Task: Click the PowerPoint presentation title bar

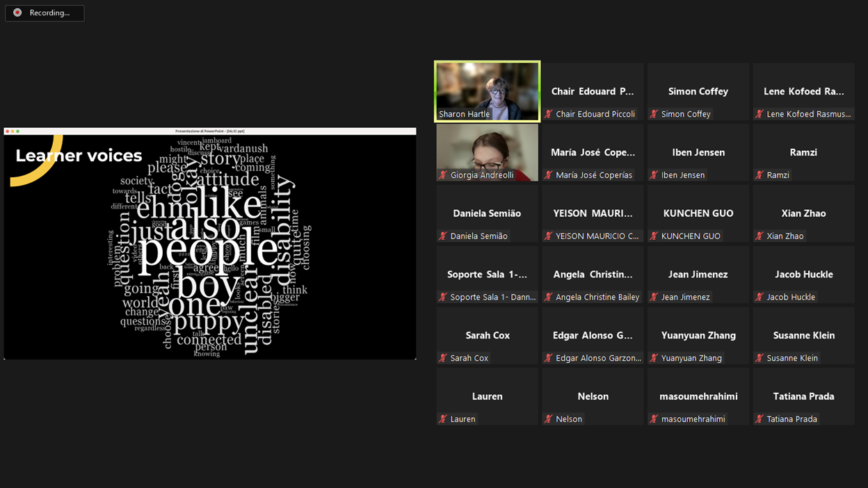Action: click(209, 131)
